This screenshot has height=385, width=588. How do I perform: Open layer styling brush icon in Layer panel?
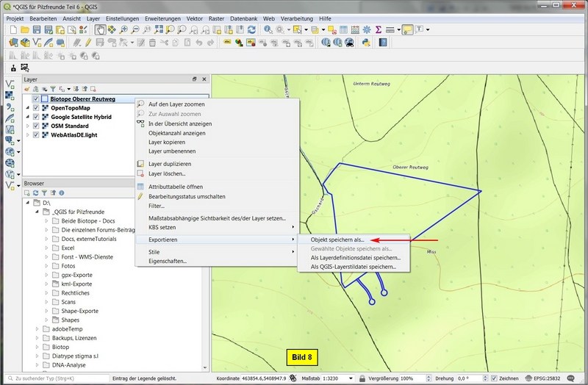click(x=27, y=89)
